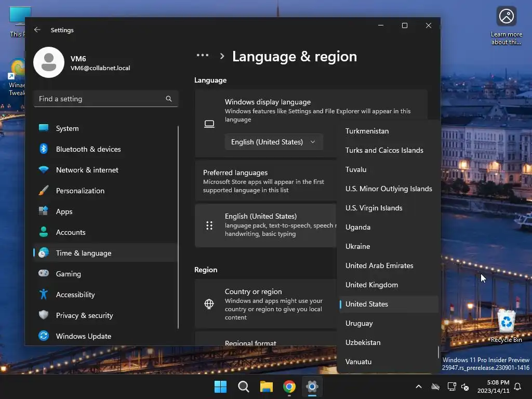Click the Preferred languages card
This screenshot has height=399, width=532.
tap(265, 181)
